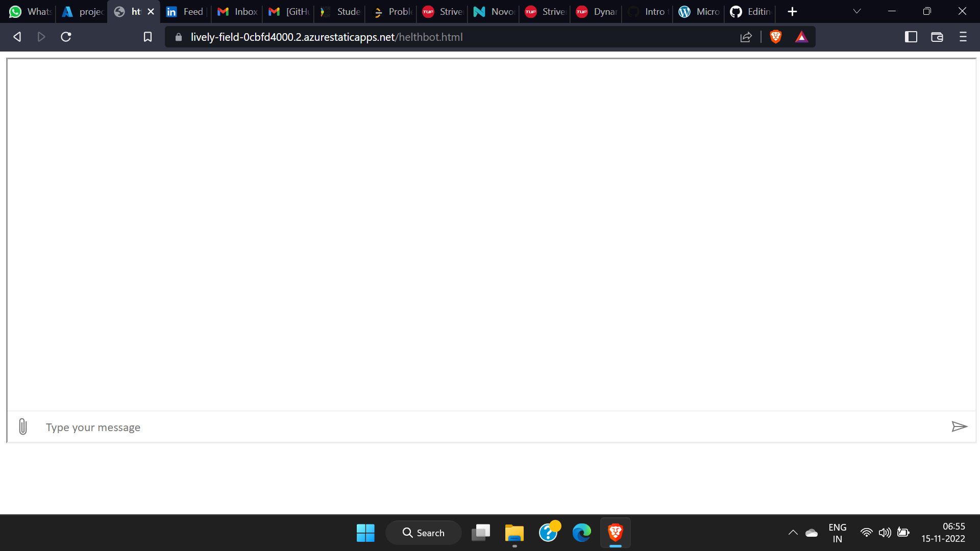Screen dimensions: 980x551
Task: Bookmark this page with bookmark icon
Action: [x=148, y=37]
